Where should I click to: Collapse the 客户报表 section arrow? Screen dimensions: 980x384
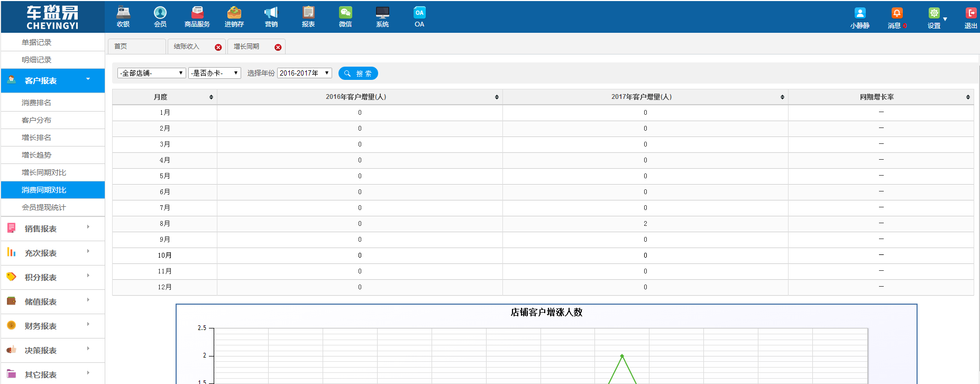click(88, 79)
